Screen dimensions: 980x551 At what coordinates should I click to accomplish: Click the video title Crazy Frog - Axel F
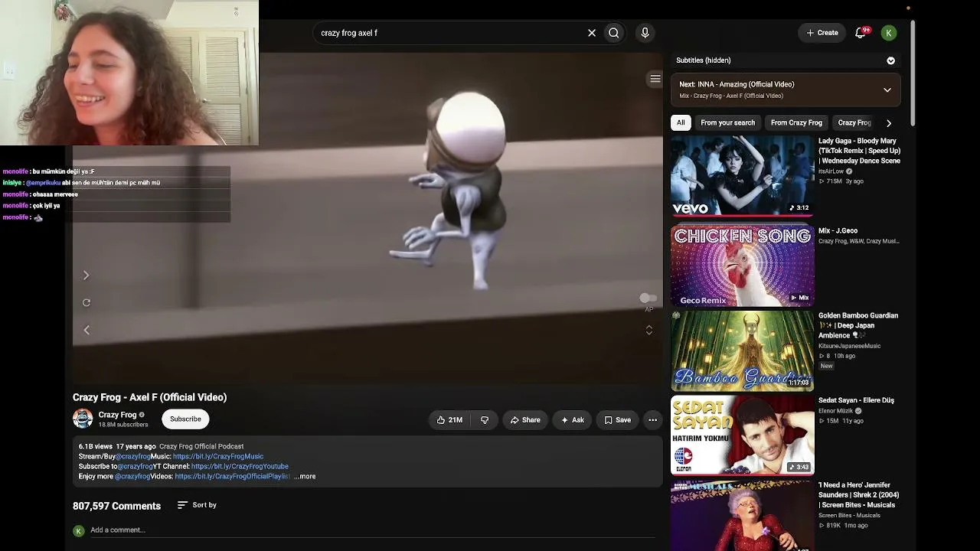[150, 397]
